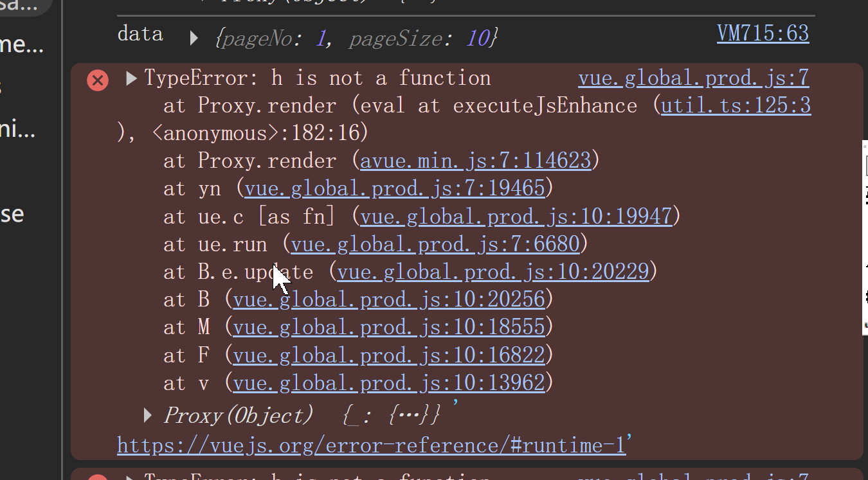Click the pageNo: 1, pageSize: 10 object preview
The width and height of the screenshot is (868, 480).
tap(357, 39)
